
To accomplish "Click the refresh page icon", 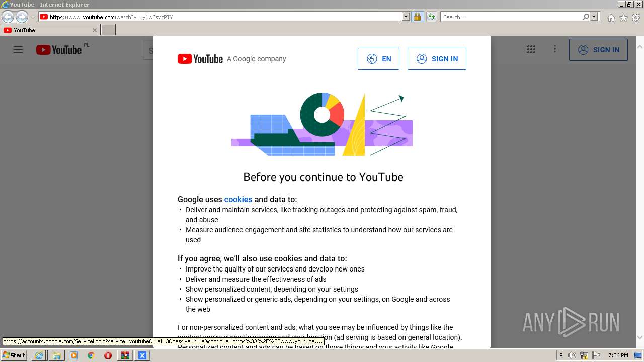I will click(432, 17).
